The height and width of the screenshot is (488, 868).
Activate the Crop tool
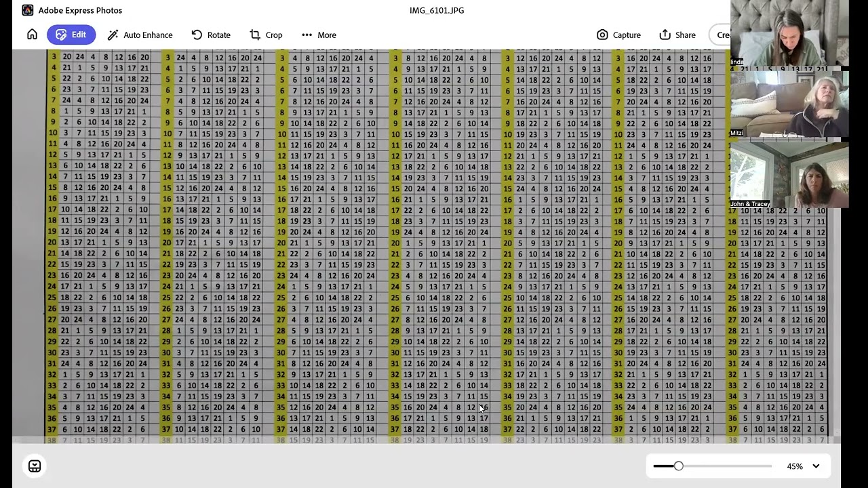(266, 35)
